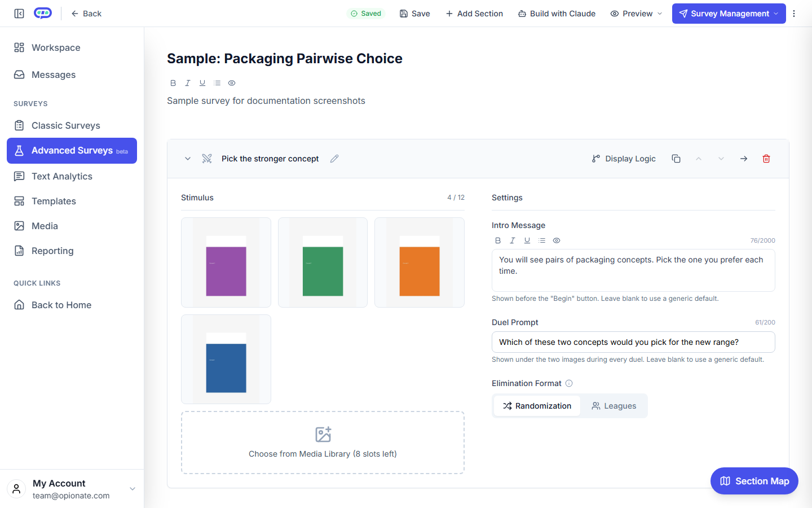Go Back using the arrow button
This screenshot has height=508, width=812.
pos(86,14)
